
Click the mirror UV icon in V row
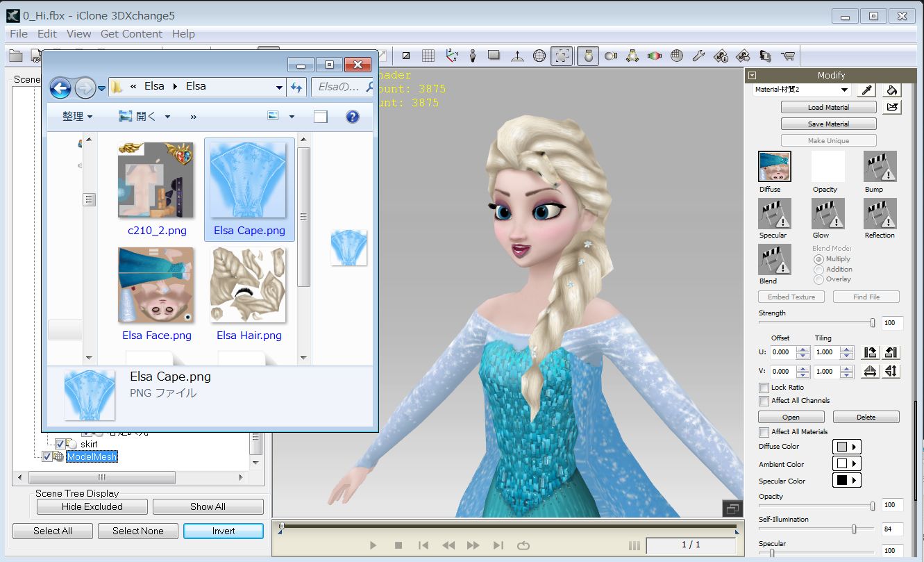point(870,371)
